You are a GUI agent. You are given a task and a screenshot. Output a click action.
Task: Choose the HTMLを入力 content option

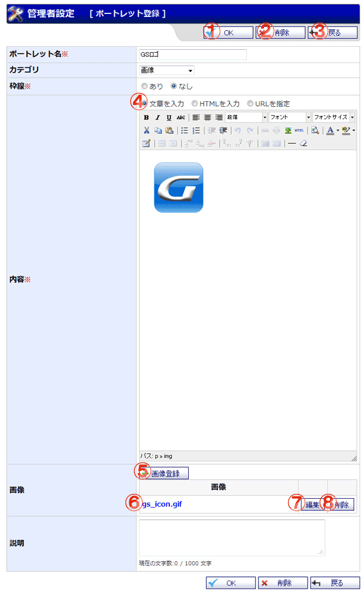pyautogui.click(x=195, y=103)
